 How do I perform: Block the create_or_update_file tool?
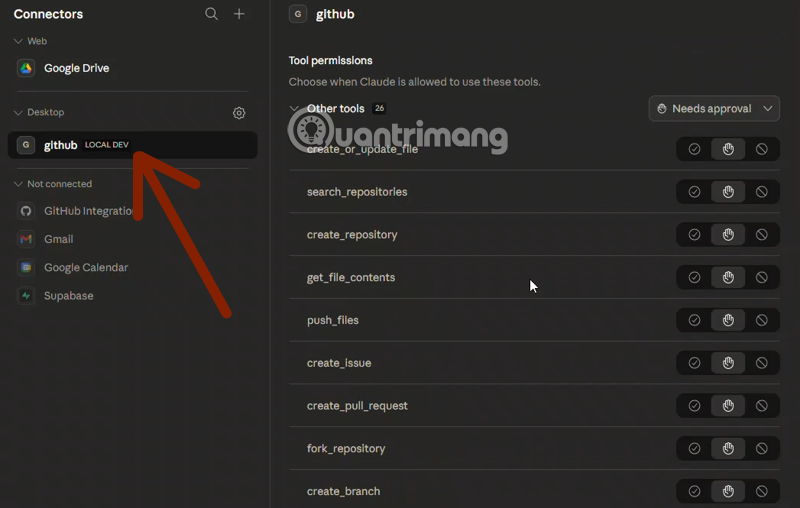(762, 149)
